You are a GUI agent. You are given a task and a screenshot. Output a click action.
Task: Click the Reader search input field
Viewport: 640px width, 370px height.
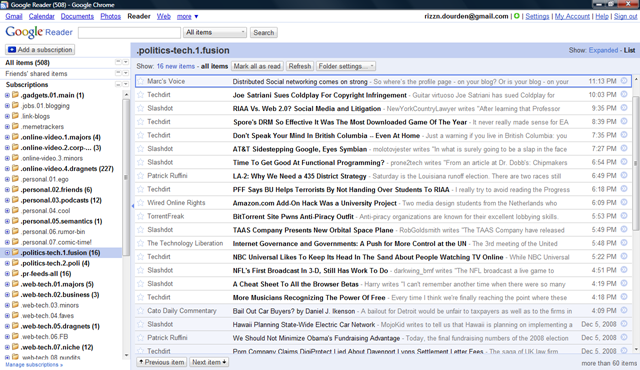129,32
